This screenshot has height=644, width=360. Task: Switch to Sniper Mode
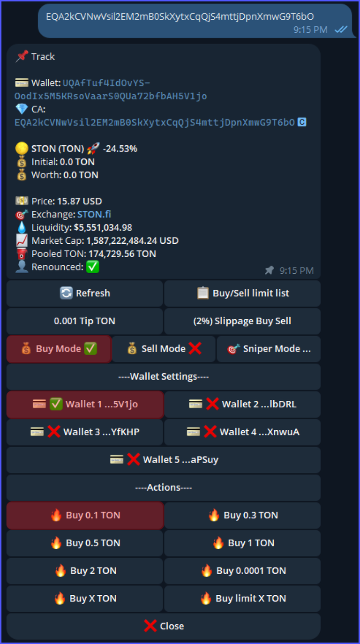pos(269,349)
